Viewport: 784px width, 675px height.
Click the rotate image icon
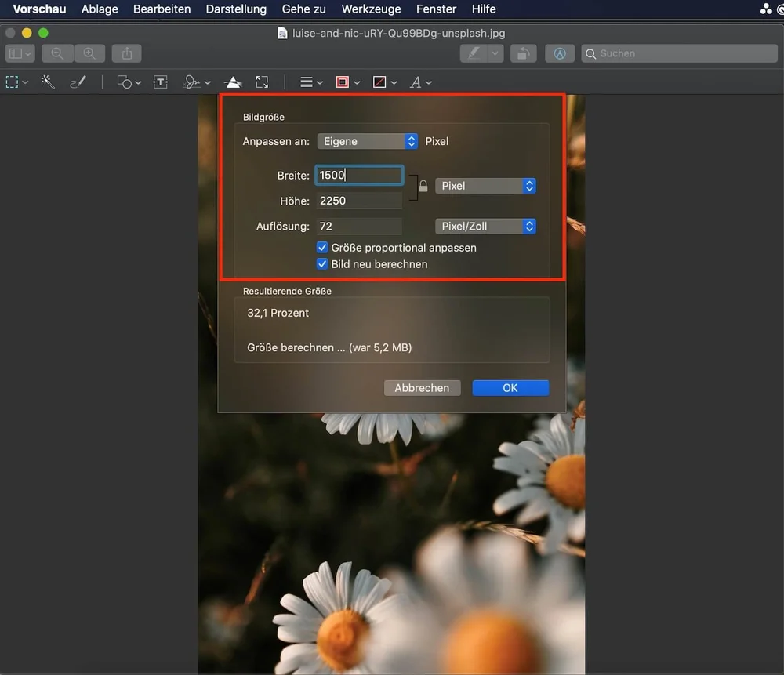[x=523, y=53]
